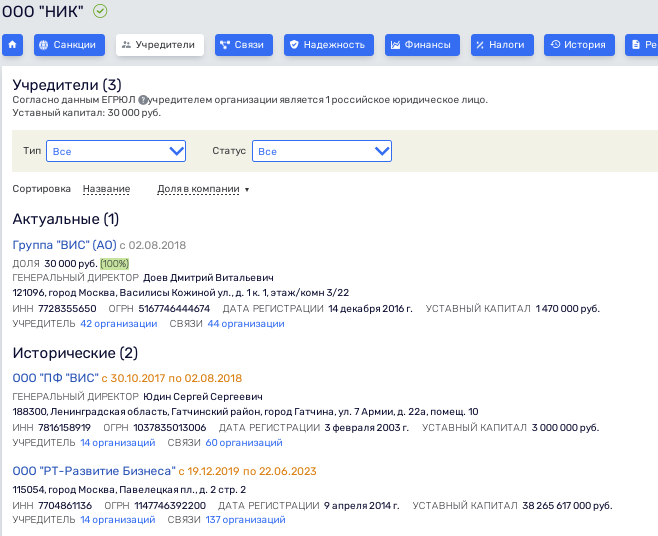Open the Налоги tab
Image resolution: width=658 pixels, height=536 pixels.
click(x=502, y=44)
